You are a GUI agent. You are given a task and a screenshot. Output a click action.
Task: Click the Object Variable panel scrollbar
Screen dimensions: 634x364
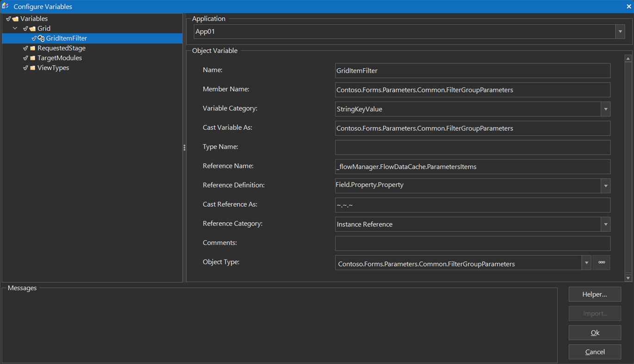tap(628, 167)
